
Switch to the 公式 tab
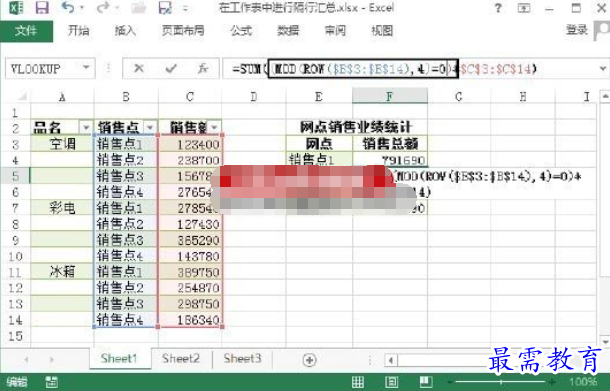pyautogui.click(x=241, y=31)
